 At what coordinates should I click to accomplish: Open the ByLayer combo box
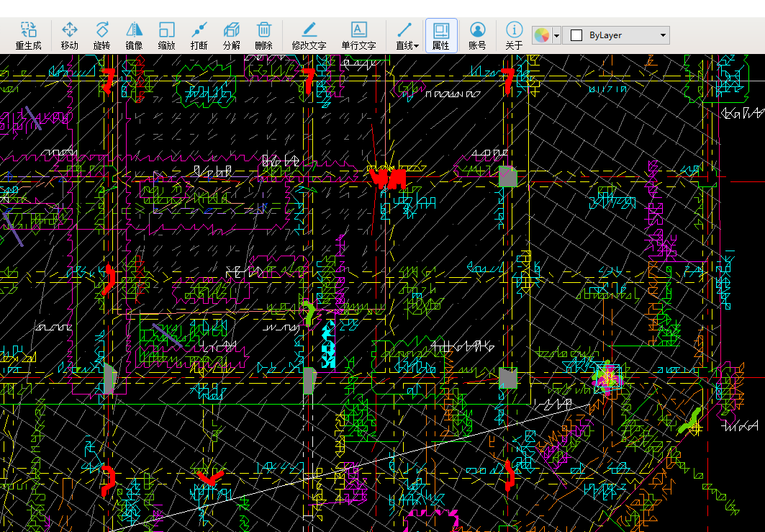616,35
